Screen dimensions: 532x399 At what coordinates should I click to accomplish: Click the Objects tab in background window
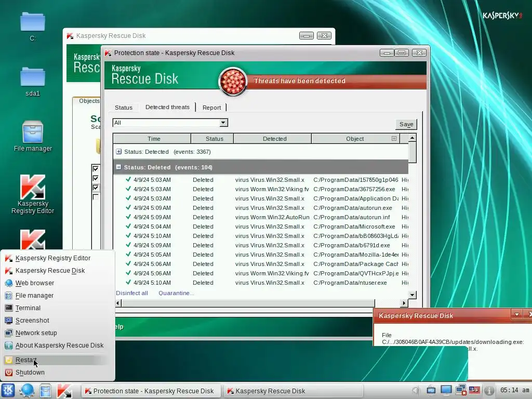(x=89, y=101)
